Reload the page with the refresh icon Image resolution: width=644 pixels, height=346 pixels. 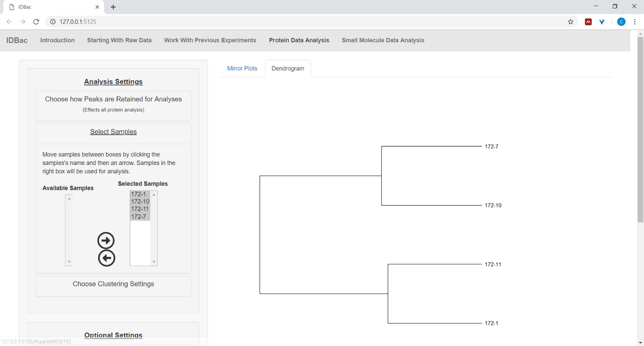[x=36, y=22]
